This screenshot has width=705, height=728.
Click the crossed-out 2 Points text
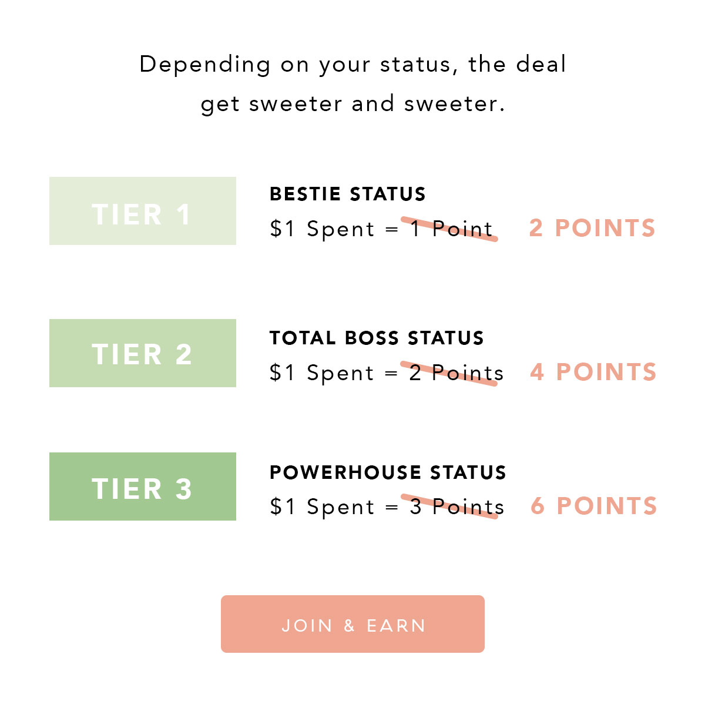[456, 373]
